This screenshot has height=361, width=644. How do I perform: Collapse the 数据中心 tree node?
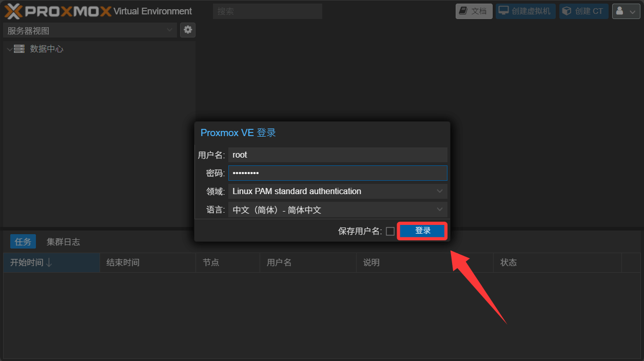click(x=9, y=49)
